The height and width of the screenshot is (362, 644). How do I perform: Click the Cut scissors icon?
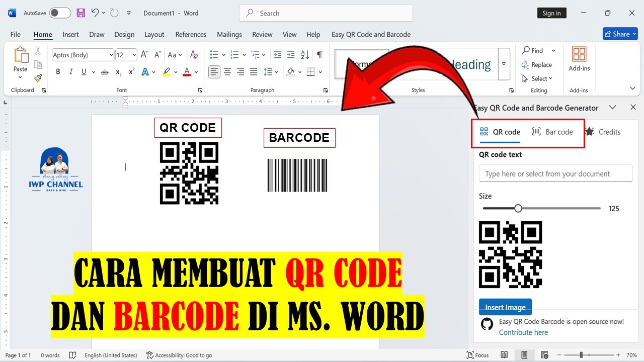[x=38, y=51]
